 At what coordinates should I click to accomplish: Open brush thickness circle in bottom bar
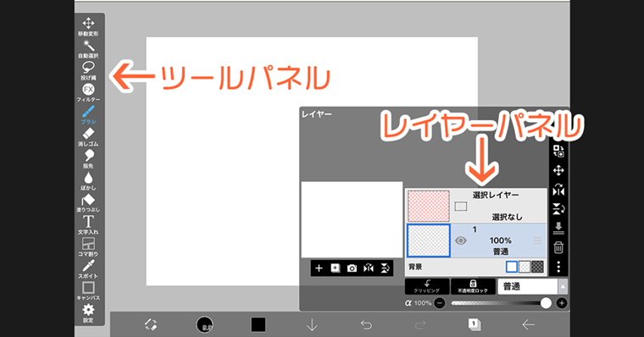[x=204, y=324]
